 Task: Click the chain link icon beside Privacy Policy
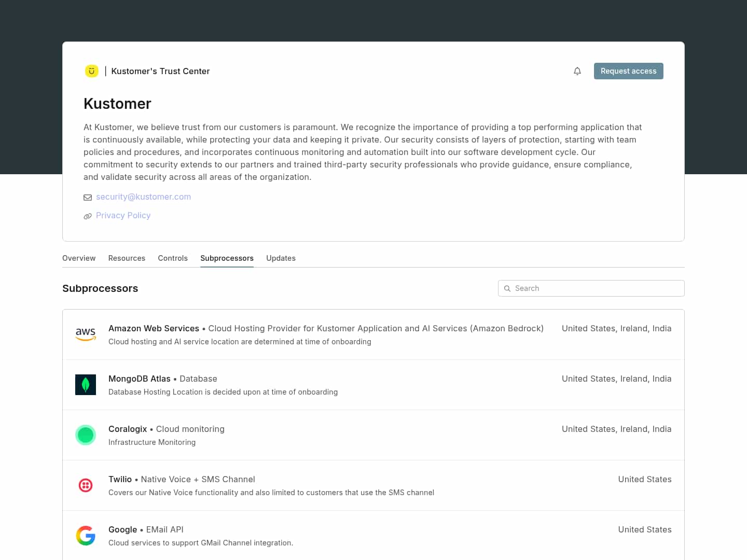tap(88, 216)
